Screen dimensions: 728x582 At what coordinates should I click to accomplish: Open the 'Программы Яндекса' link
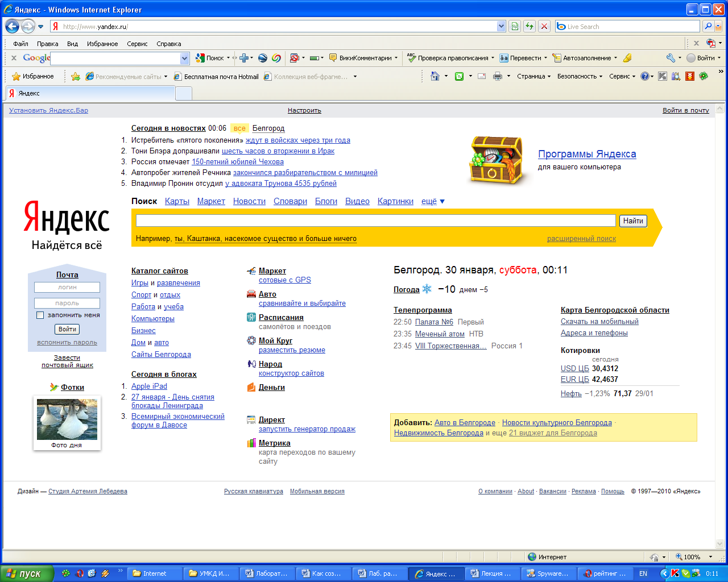pos(587,154)
